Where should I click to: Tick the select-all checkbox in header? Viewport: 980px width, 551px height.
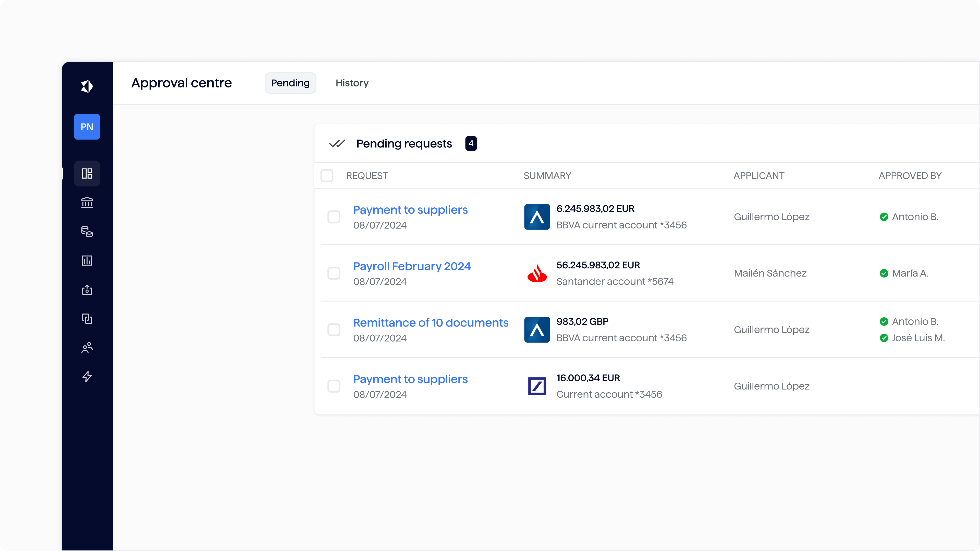326,176
